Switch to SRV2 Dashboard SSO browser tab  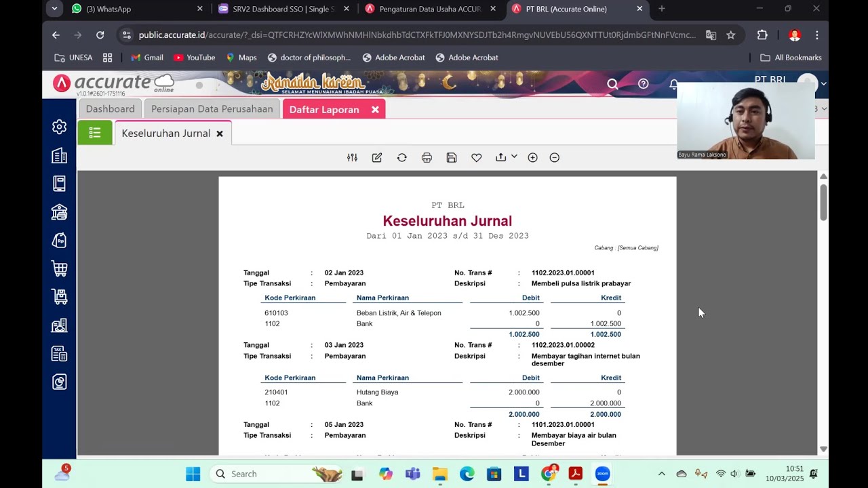[x=283, y=9]
